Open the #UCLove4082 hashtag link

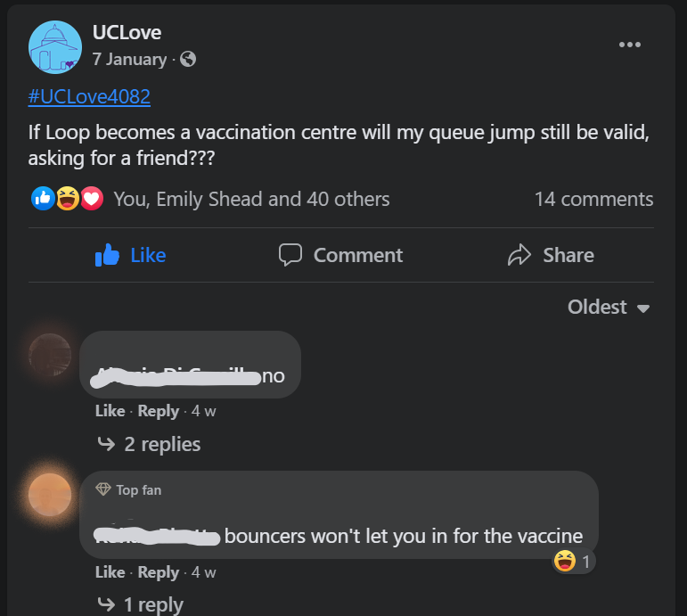point(89,96)
